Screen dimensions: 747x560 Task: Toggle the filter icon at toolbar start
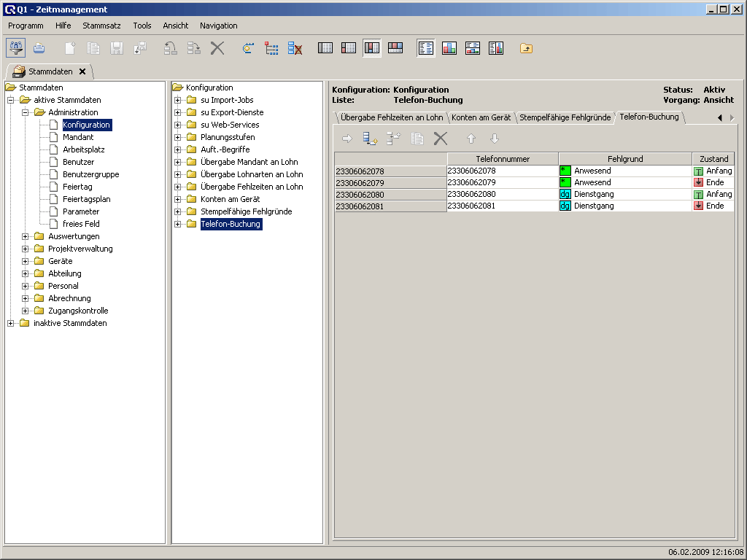pyautogui.click(x=16, y=48)
